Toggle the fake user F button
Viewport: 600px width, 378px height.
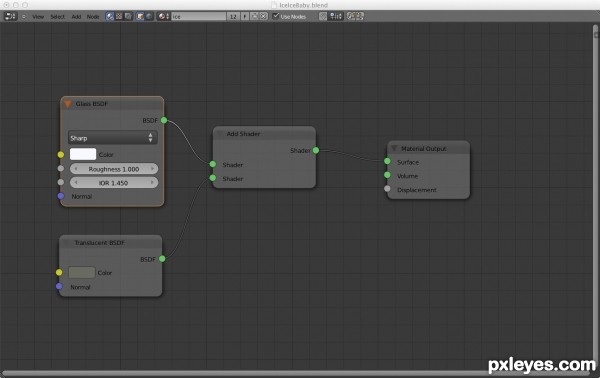point(245,16)
